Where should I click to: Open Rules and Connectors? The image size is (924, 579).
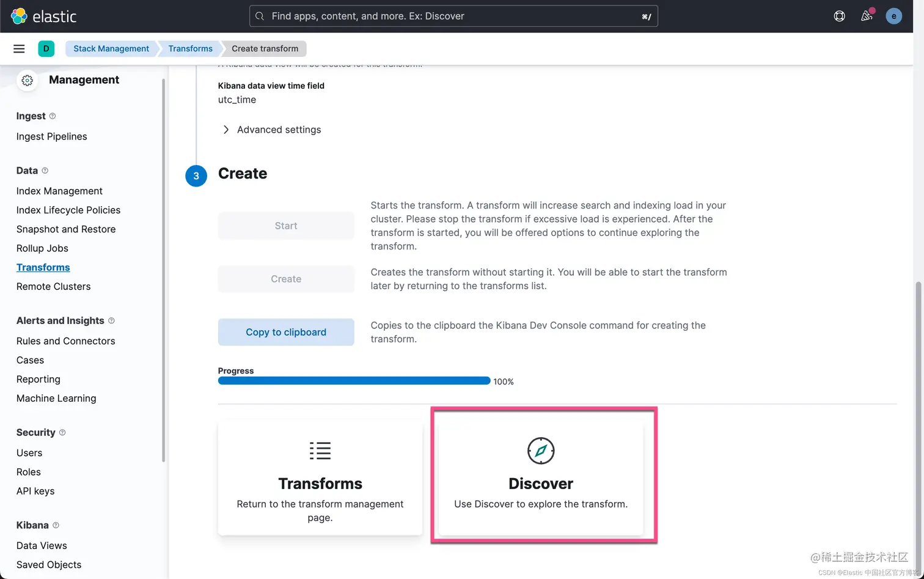pyautogui.click(x=66, y=341)
